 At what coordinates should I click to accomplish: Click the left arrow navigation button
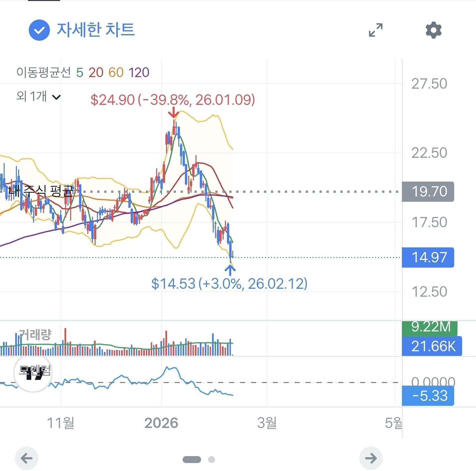(x=27, y=458)
